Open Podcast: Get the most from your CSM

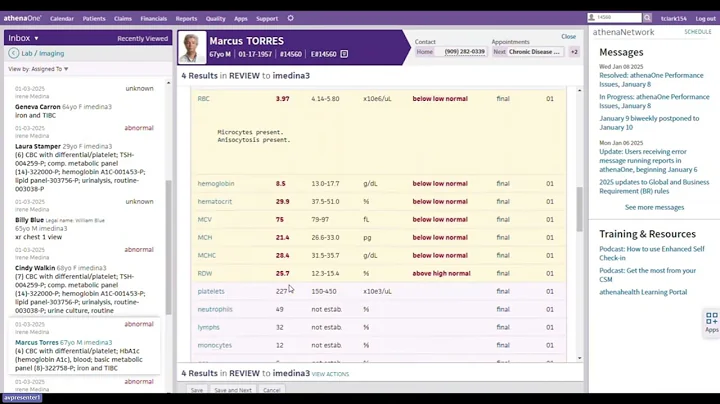click(647, 275)
